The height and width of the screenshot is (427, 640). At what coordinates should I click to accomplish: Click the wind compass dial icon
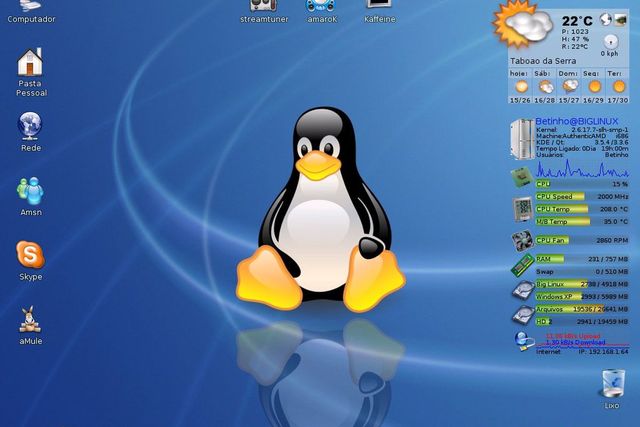[x=611, y=41]
